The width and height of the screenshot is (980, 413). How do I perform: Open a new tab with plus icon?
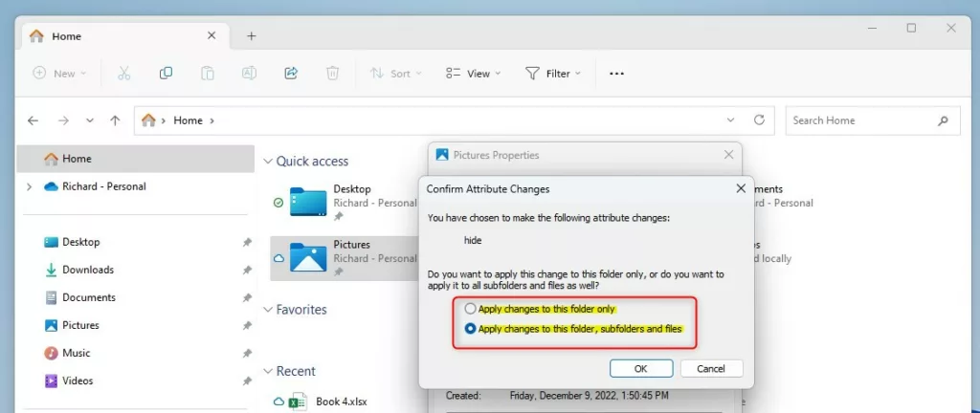pos(252,36)
